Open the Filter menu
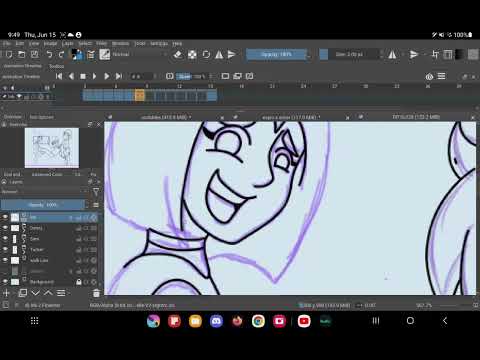This screenshot has height=360, width=480. (101, 43)
